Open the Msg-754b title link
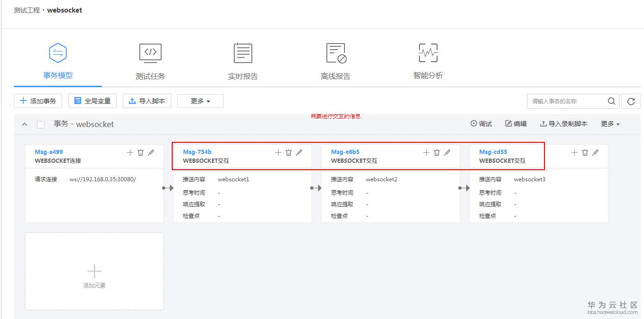Image resolution: width=644 pixels, height=319 pixels. point(197,152)
